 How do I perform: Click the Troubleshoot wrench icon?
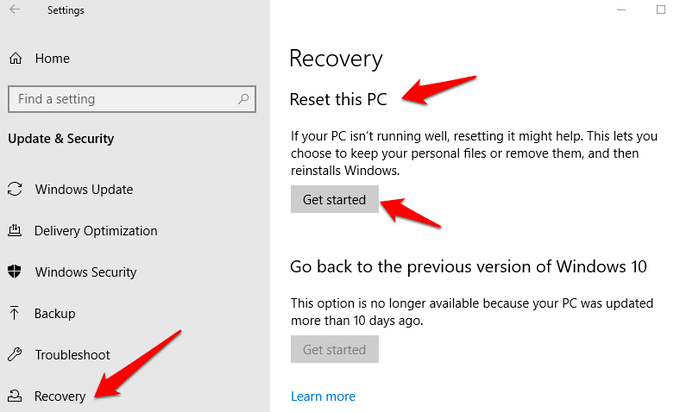16,355
